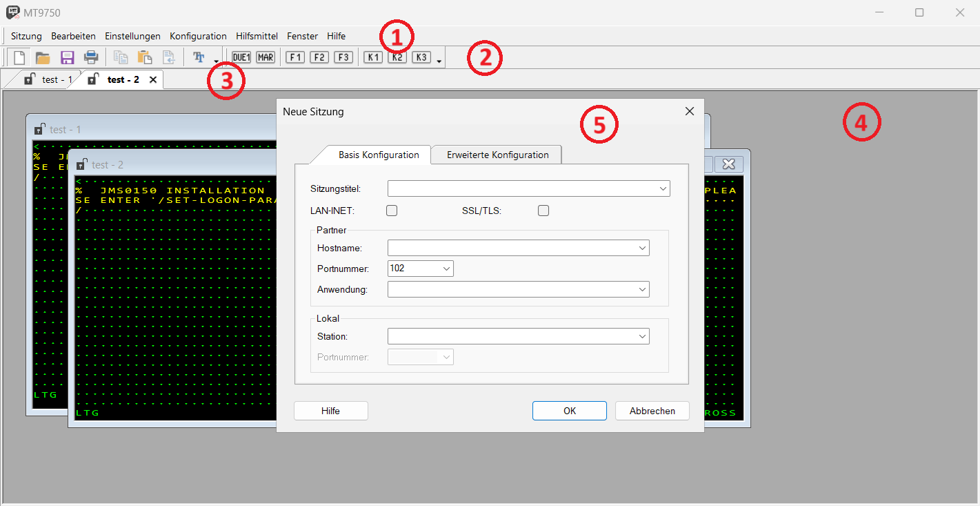Expand the Sitzungstitel dropdown

662,188
